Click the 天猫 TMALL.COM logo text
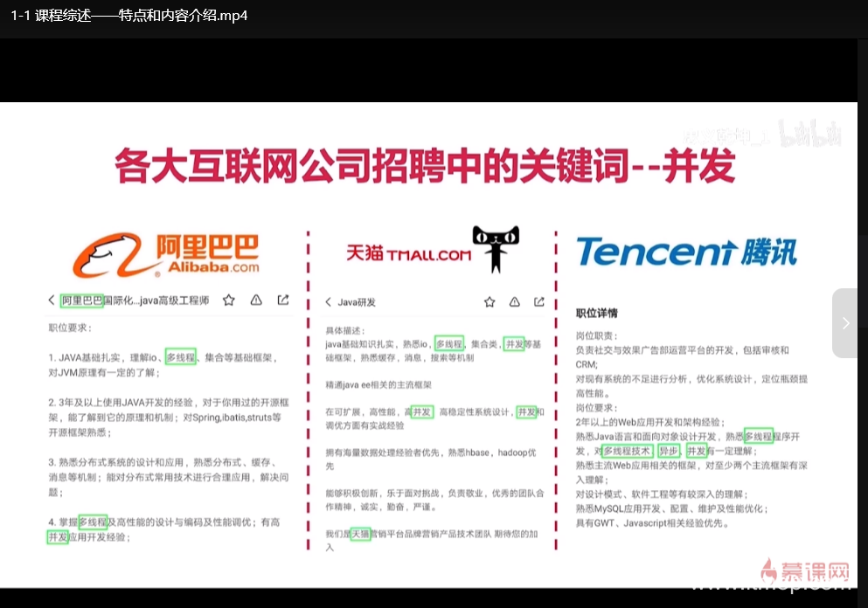 pyautogui.click(x=407, y=253)
